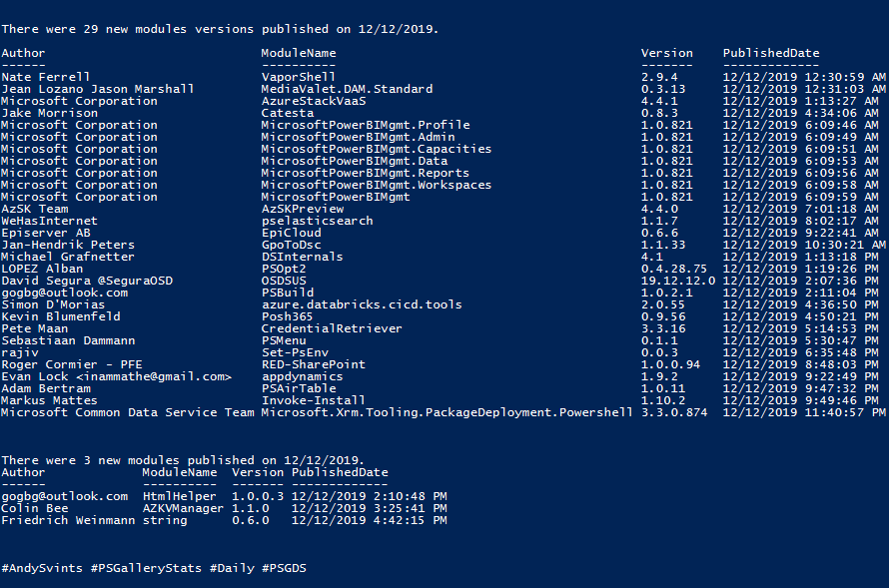Click author Jan-Hendrik Peters

point(68,245)
